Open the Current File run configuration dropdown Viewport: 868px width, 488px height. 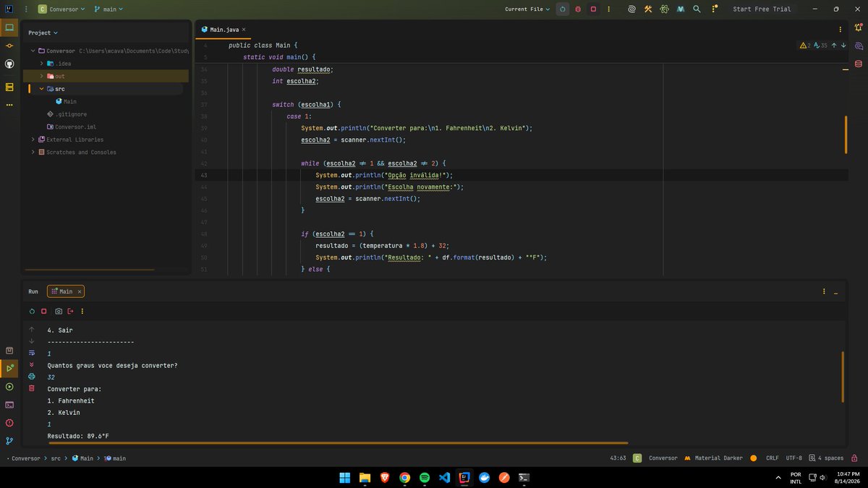(527, 9)
